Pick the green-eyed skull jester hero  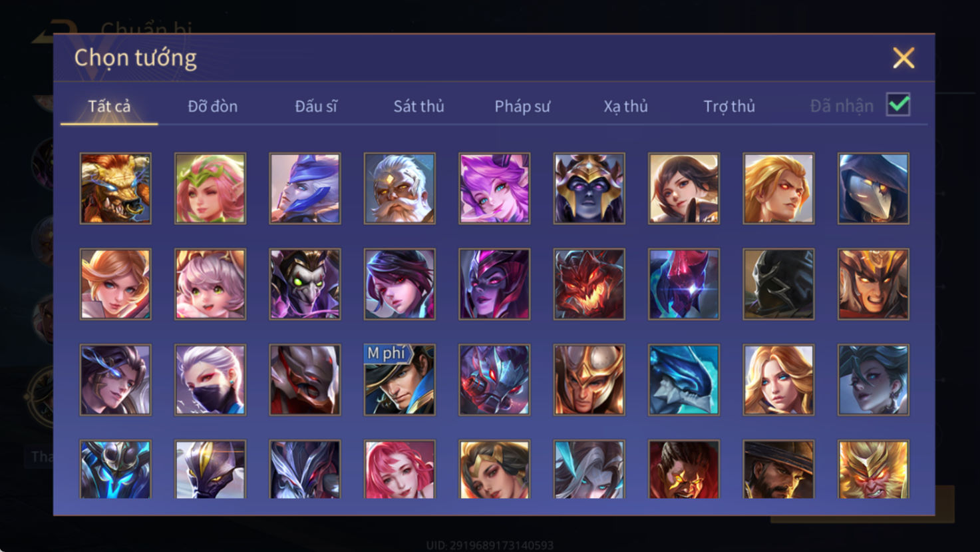click(x=305, y=284)
